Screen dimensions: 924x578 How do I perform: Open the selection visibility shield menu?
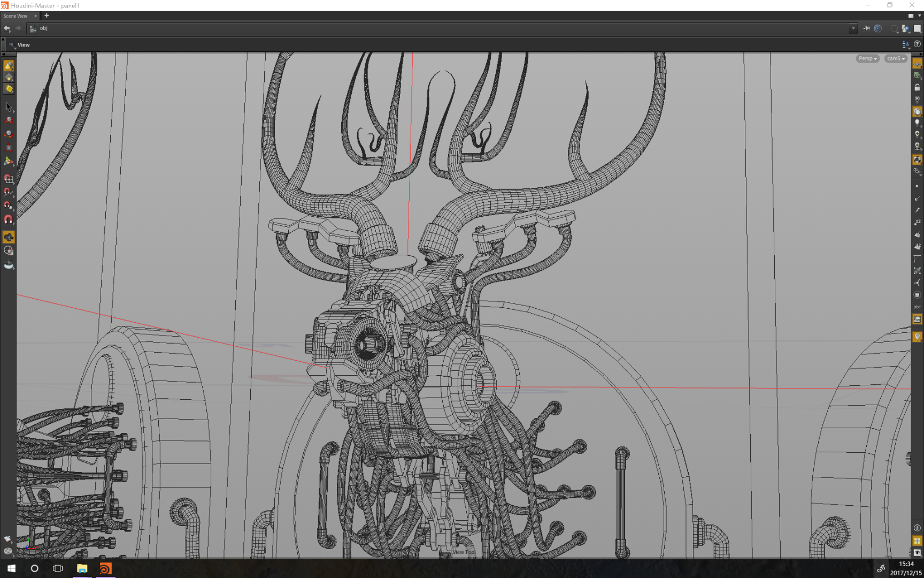tap(894, 28)
